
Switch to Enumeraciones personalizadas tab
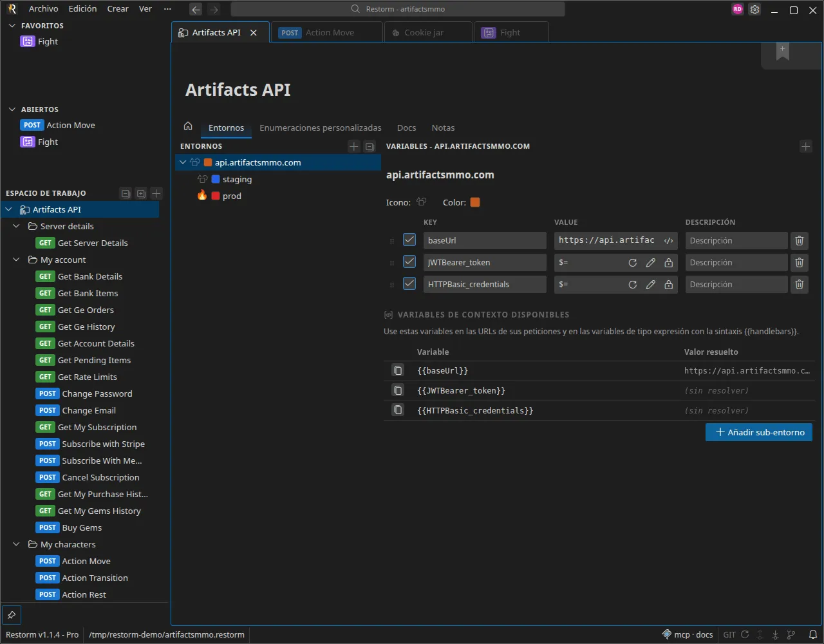pyautogui.click(x=321, y=128)
